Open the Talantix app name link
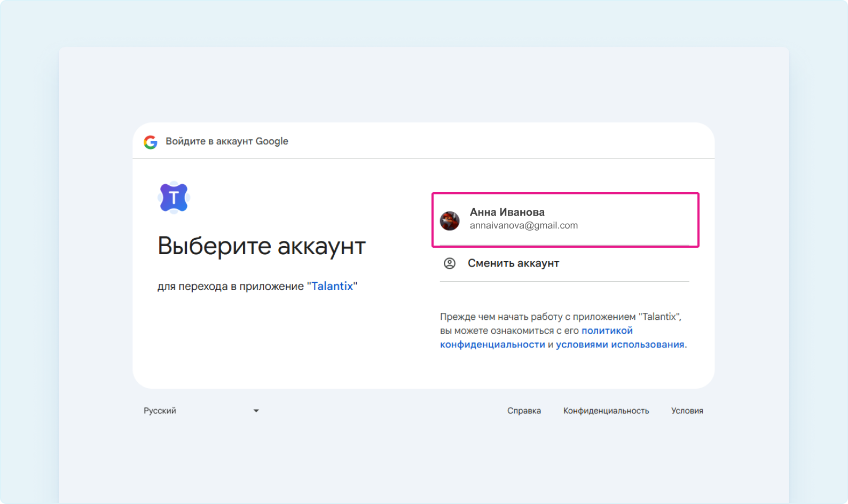Image resolution: width=848 pixels, height=504 pixels. (332, 286)
